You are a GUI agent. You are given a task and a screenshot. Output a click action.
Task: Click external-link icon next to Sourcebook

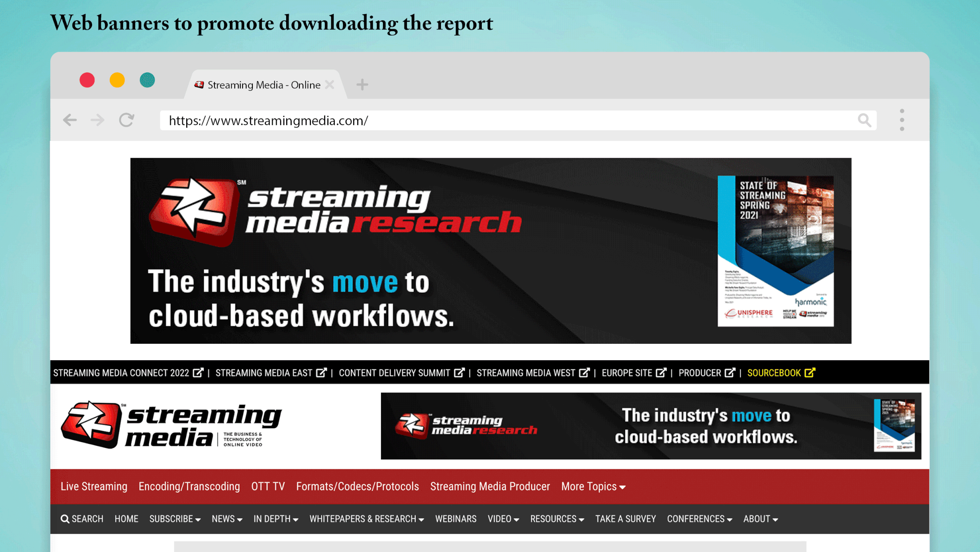pyautogui.click(x=810, y=372)
